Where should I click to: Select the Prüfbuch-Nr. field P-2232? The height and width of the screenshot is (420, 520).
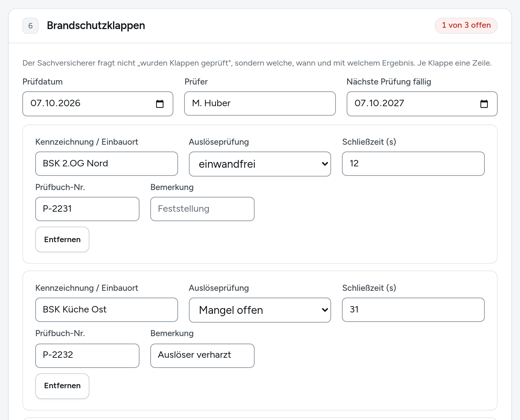pos(87,356)
